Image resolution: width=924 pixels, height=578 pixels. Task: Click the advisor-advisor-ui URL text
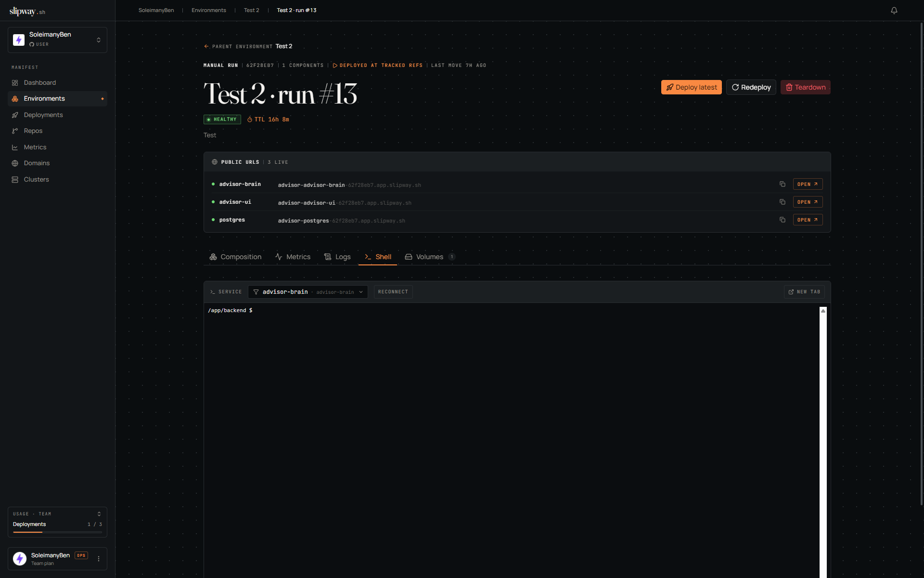point(345,203)
